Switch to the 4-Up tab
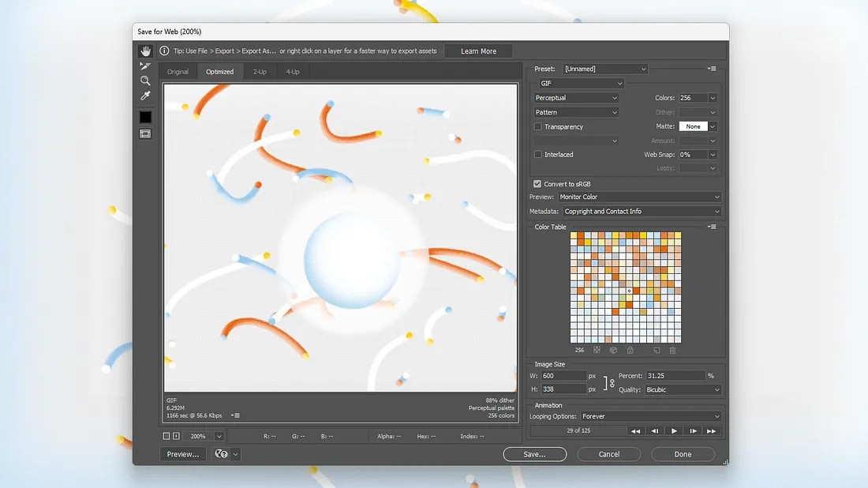 [293, 72]
